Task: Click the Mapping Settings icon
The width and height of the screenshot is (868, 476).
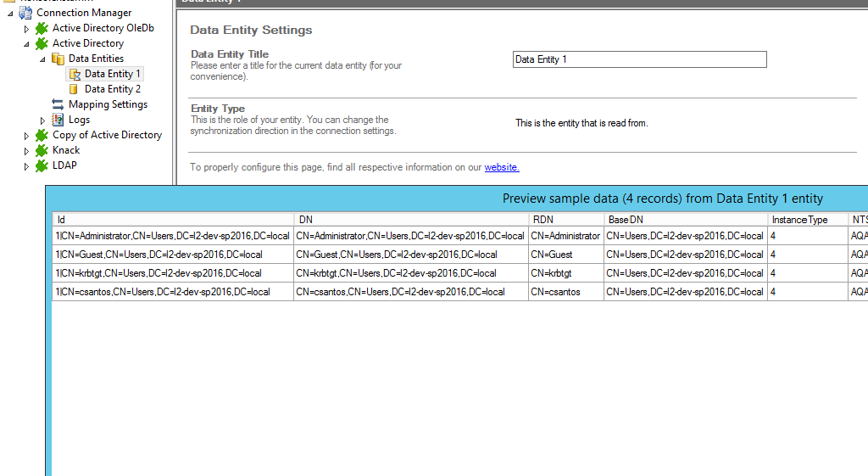Action: (x=58, y=104)
